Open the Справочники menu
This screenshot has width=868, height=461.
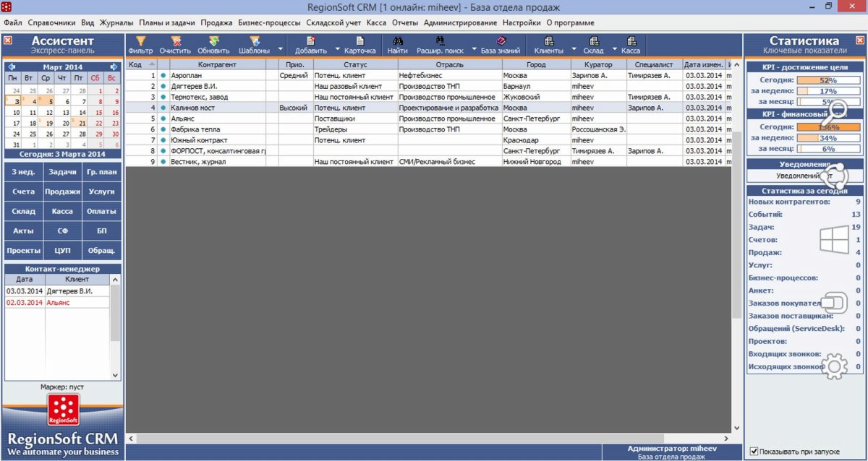tap(51, 22)
